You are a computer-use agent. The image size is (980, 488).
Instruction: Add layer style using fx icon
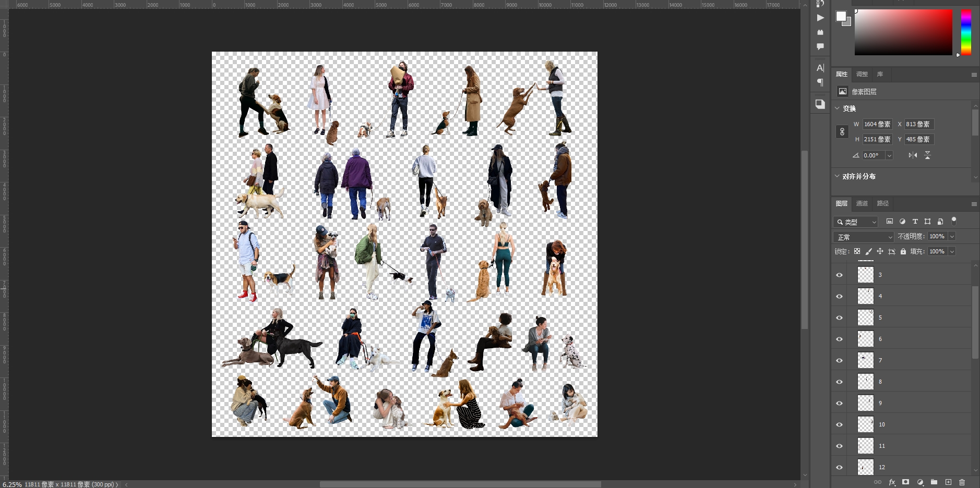click(x=892, y=482)
